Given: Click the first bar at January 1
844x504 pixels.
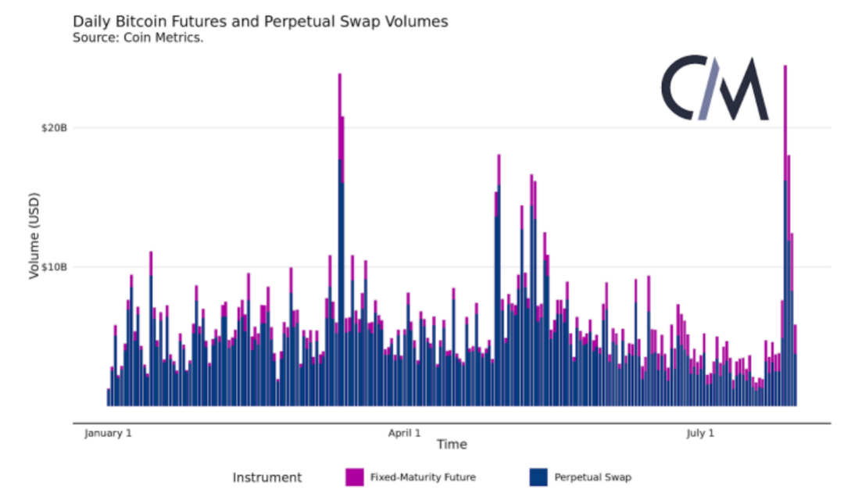Looking at the screenshot, I should point(109,397).
